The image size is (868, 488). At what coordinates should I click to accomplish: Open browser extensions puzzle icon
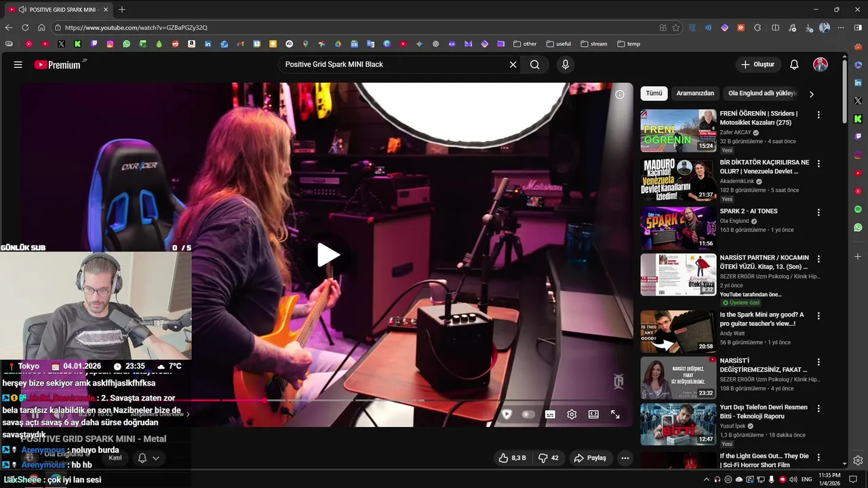(x=757, y=28)
